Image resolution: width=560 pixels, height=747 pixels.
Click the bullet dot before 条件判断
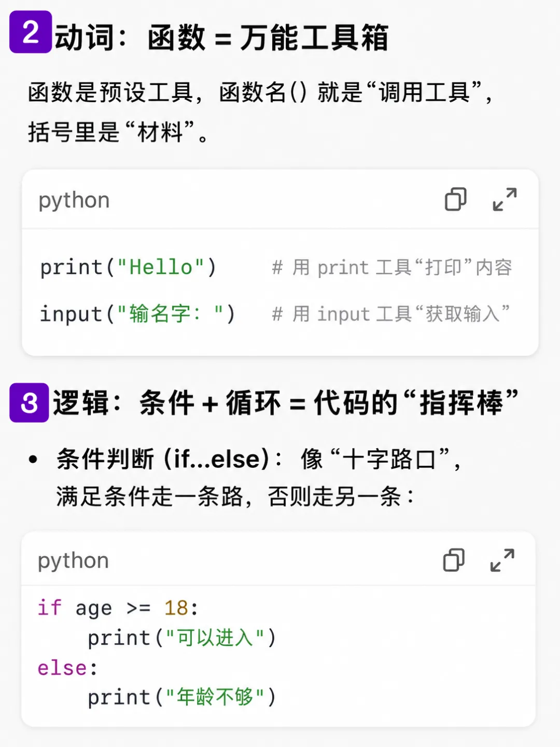point(34,459)
